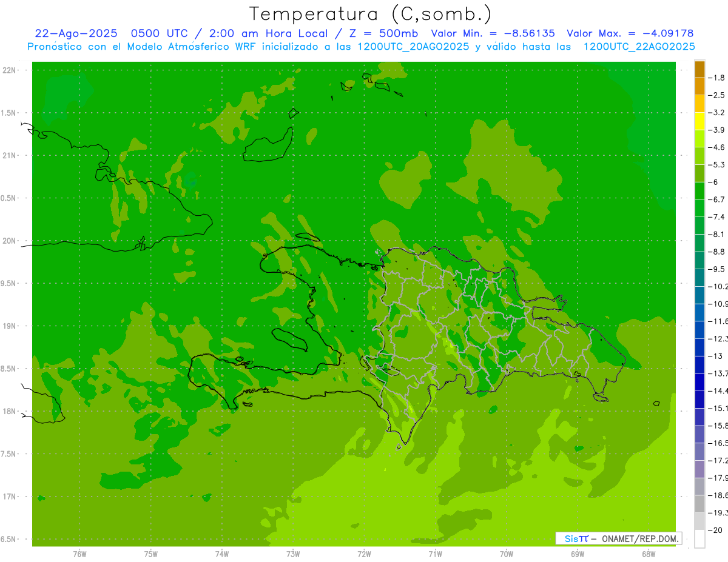Click the "75W" longitude axis label
Image resolution: width=728 pixels, height=562 pixels.
point(151,554)
